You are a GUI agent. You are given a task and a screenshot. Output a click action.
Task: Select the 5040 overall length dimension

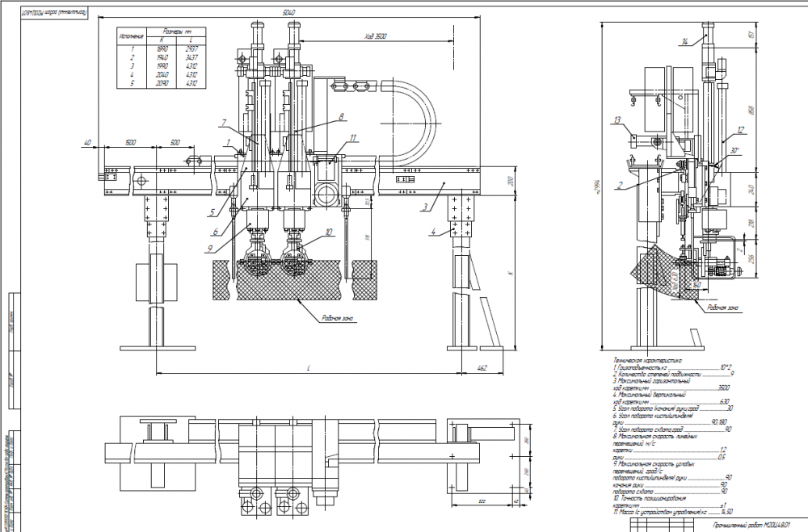(289, 12)
